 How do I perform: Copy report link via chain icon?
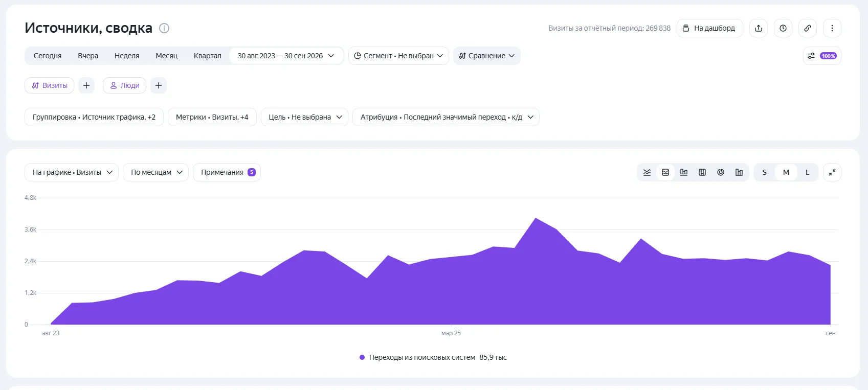808,28
